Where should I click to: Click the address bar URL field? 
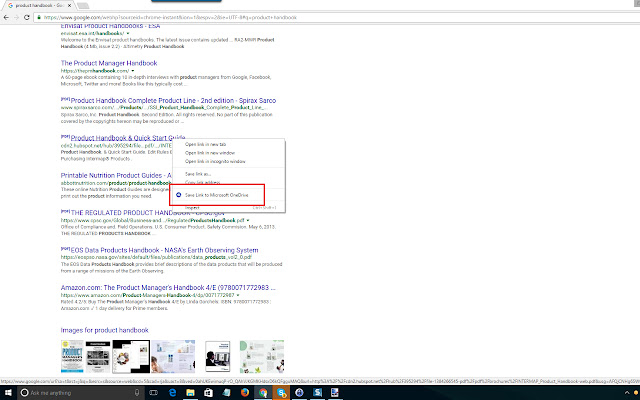pos(335,17)
